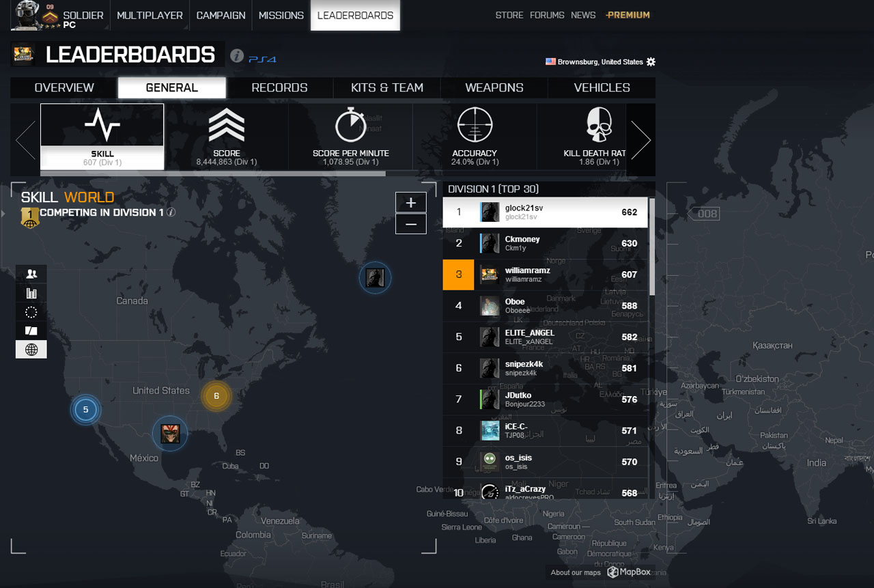Open soldier avatar in top bar
The image size is (874, 588).
coord(25,14)
